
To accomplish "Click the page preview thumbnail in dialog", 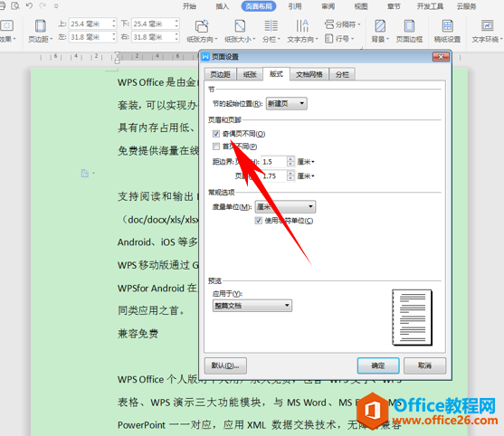I will 412,318.
